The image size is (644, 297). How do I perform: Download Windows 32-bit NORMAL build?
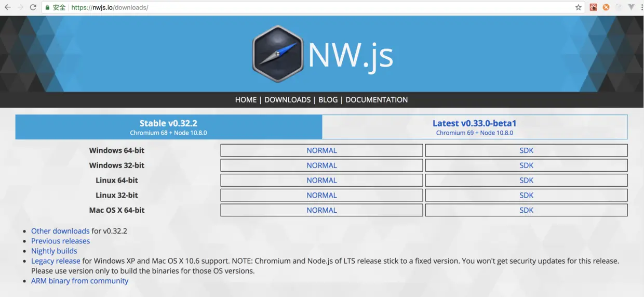(x=321, y=165)
